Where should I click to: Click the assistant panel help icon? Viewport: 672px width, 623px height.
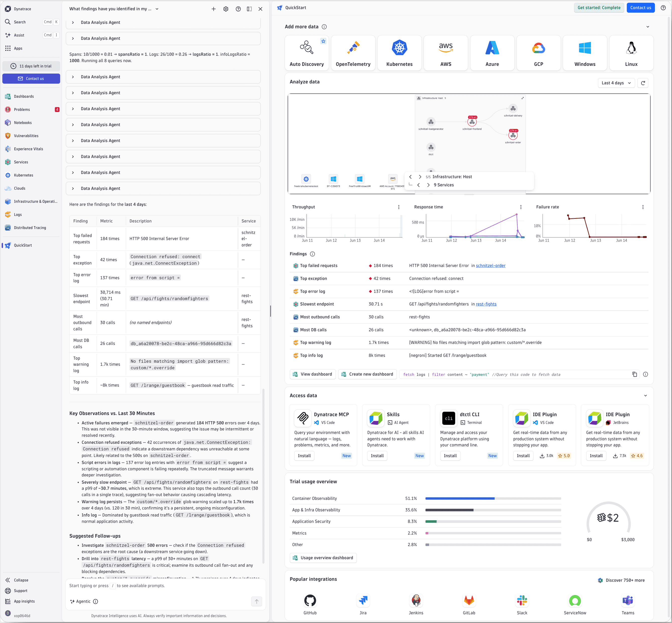(x=238, y=9)
